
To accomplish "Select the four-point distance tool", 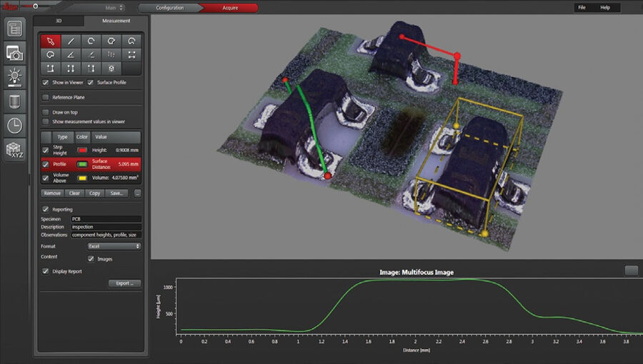I will pos(131,54).
